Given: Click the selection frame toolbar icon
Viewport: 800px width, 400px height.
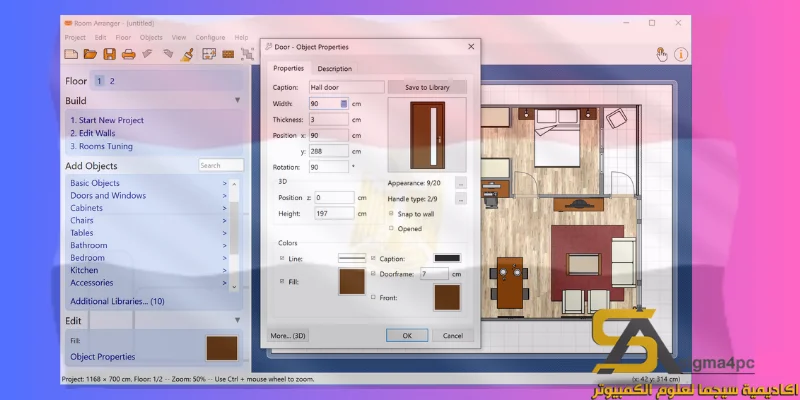Looking at the screenshot, I should click(x=247, y=54).
